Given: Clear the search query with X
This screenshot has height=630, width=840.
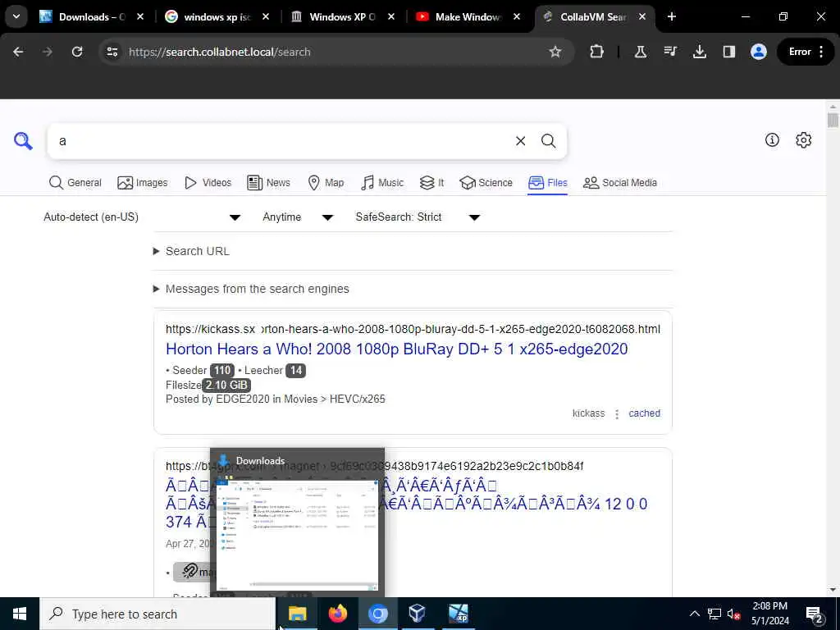Looking at the screenshot, I should coord(520,141).
